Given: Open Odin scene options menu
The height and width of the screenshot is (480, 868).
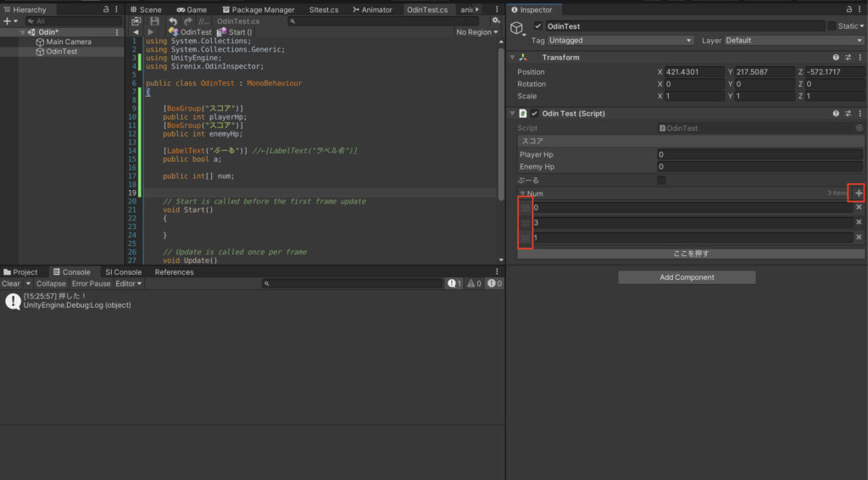Looking at the screenshot, I should pos(117,32).
